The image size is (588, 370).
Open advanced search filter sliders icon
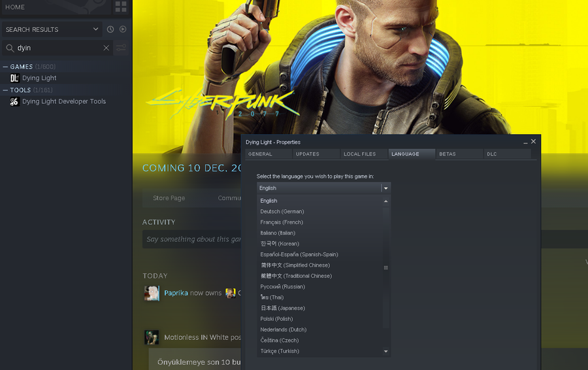(x=121, y=48)
